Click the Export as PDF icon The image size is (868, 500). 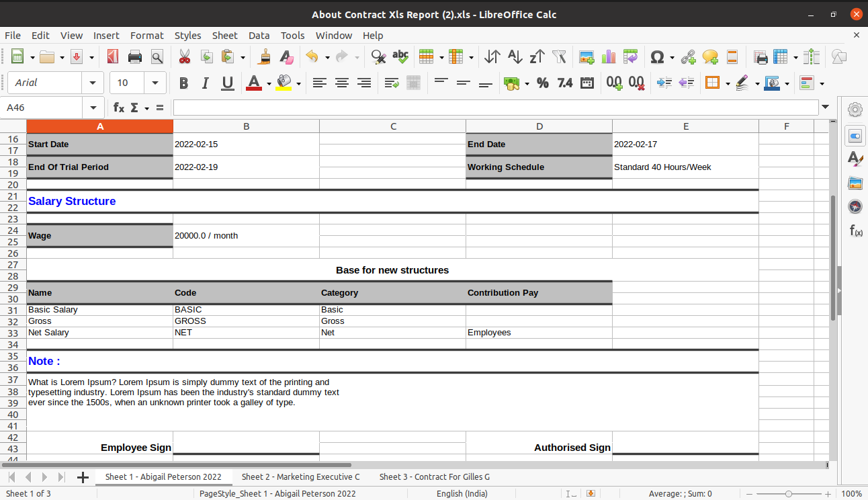(x=112, y=57)
